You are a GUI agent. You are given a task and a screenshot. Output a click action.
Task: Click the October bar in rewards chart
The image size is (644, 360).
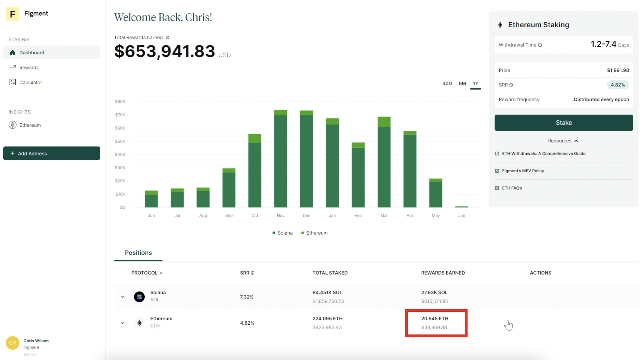pyautogui.click(x=255, y=171)
